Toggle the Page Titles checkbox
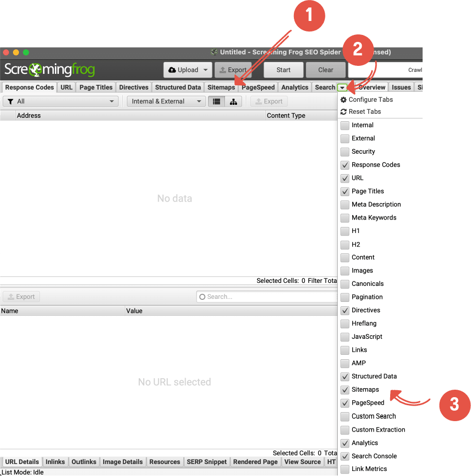 (x=345, y=191)
